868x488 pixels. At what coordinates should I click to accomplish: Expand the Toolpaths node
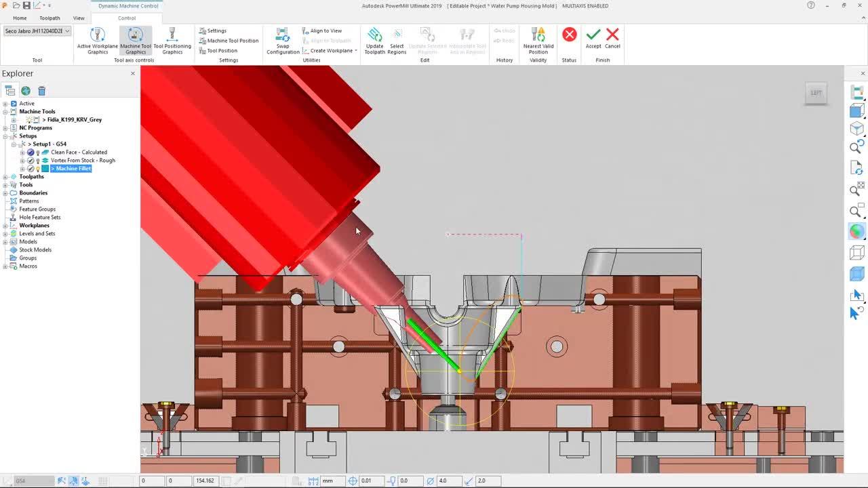(x=5, y=177)
